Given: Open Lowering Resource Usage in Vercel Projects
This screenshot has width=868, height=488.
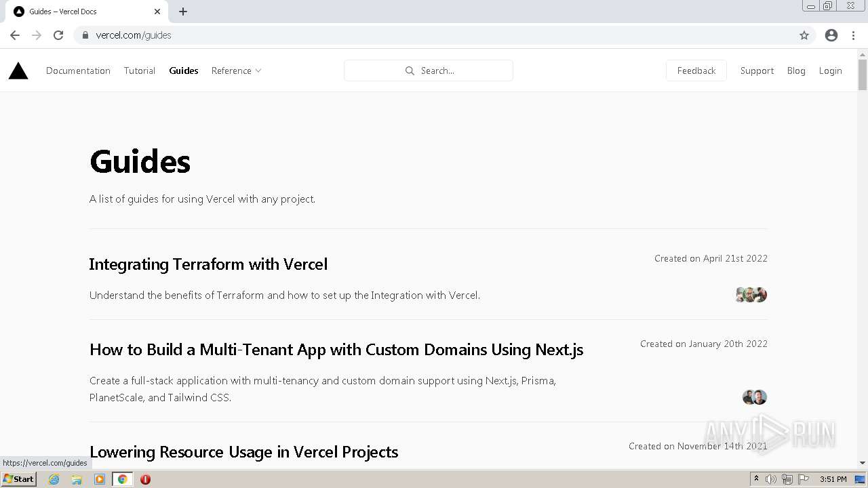Looking at the screenshot, I should [x=243, y=452].
